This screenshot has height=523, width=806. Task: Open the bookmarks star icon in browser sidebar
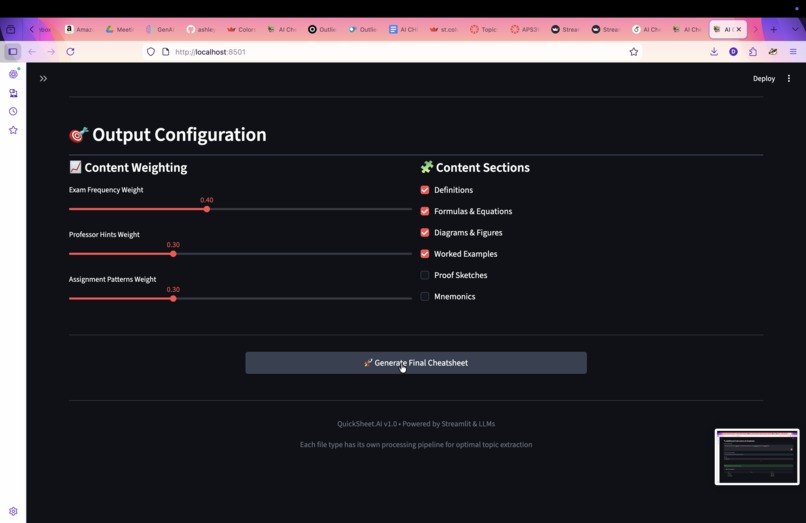click(13, 130)
